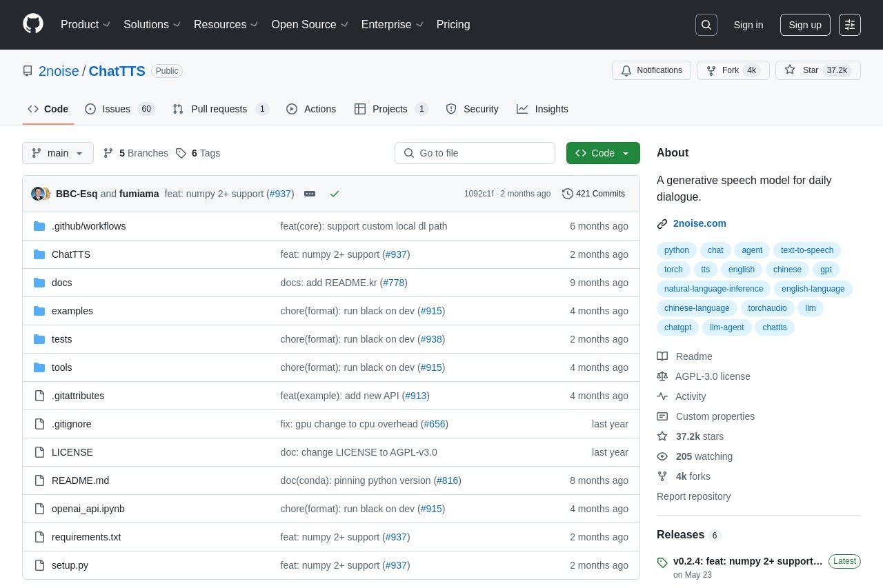Open the openai_api.ipynb file

coord(88,509)
